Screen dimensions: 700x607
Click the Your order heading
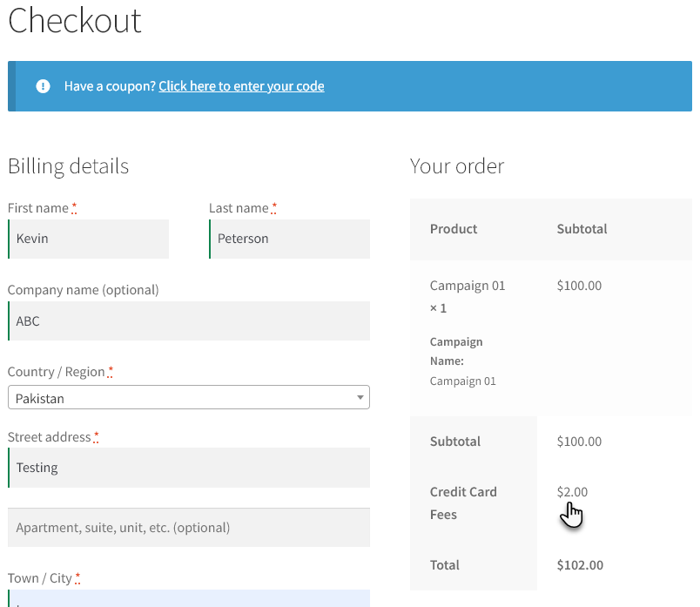pos(457,166)
